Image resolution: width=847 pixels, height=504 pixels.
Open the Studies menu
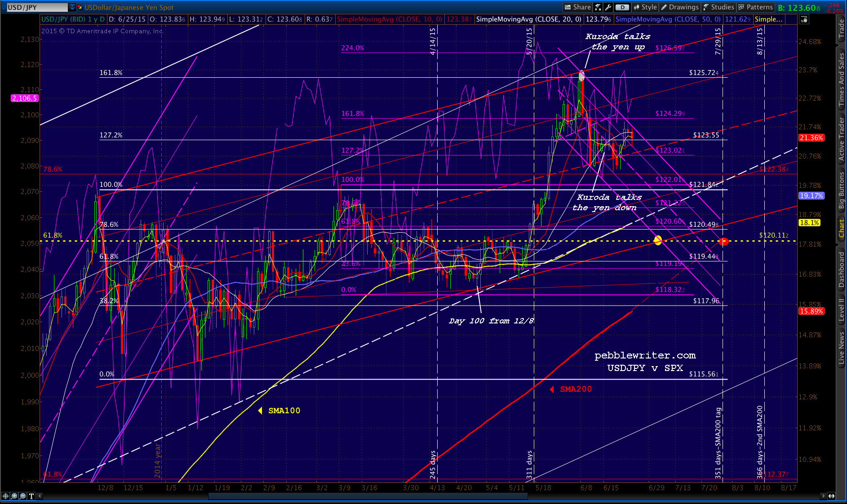[718, 7]
